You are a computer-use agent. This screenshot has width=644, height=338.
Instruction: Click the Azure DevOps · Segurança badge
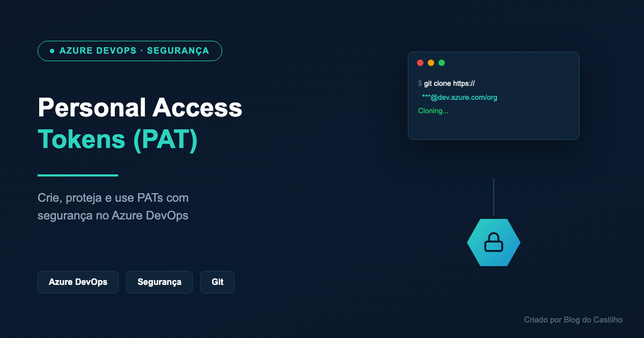pos(130,51)
